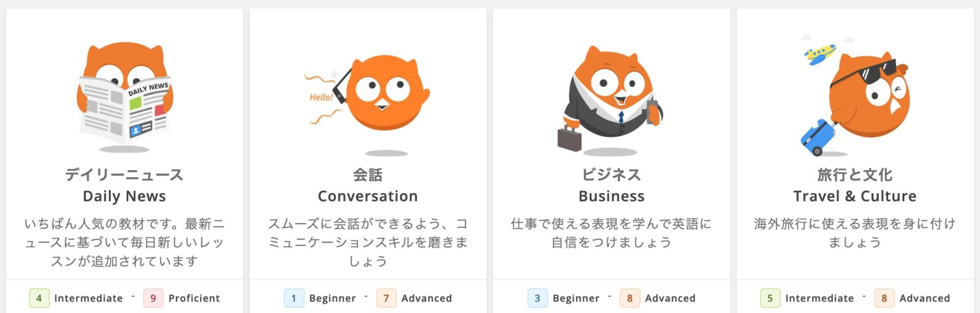Click the Daily News Japanese description text

pyautogui.click(x=124, y=243)
